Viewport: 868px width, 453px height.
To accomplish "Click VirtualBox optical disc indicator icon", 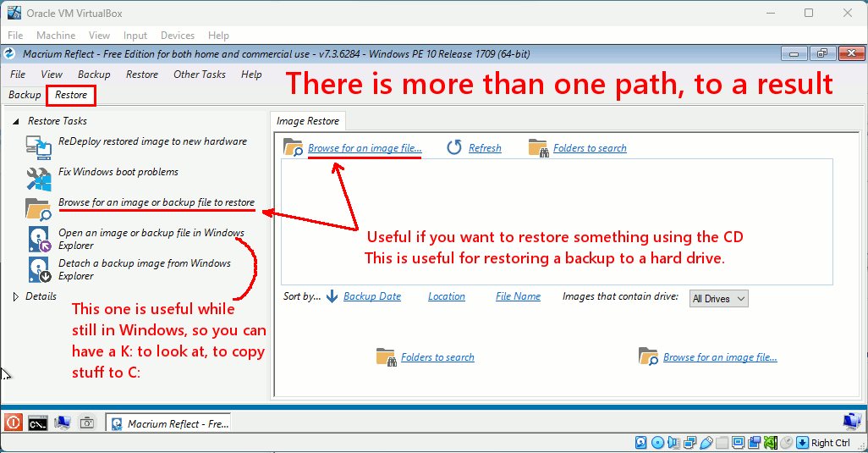I will pos(657,443).
